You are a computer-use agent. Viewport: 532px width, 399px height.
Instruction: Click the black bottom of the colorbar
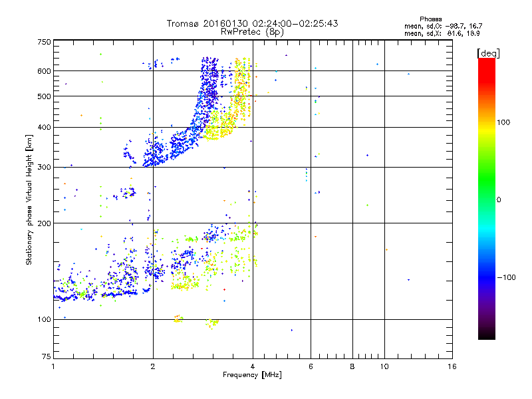(x=487, y=334)
